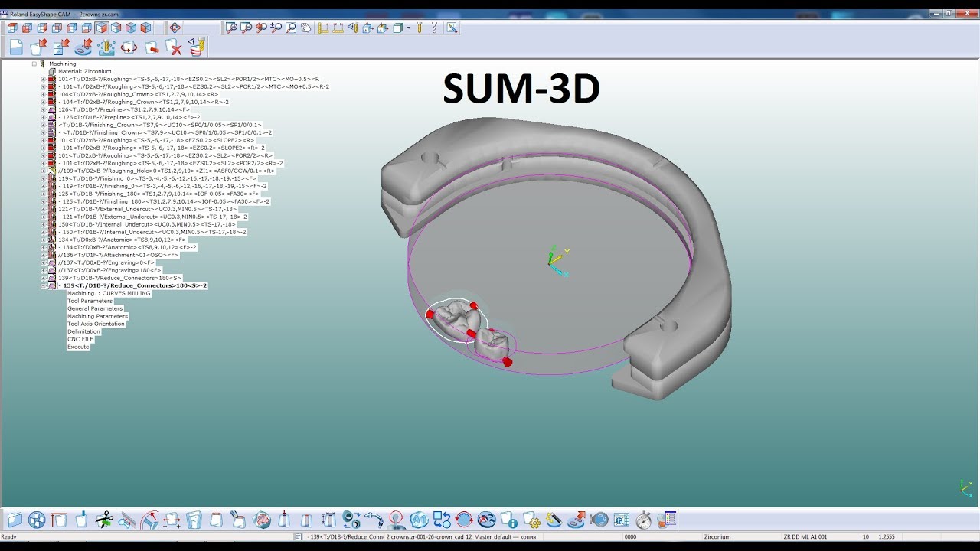Click the 1.2555 status bar value
This screenshot has height=551, width=980.
(x=887, y=537)
